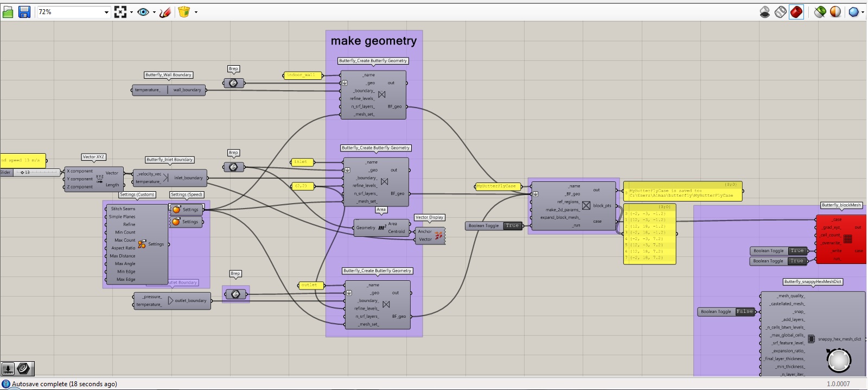The width and height of the screenshot is (868, 390).
Task: Click the Settings (Custom) component icon
Action: 142,244
